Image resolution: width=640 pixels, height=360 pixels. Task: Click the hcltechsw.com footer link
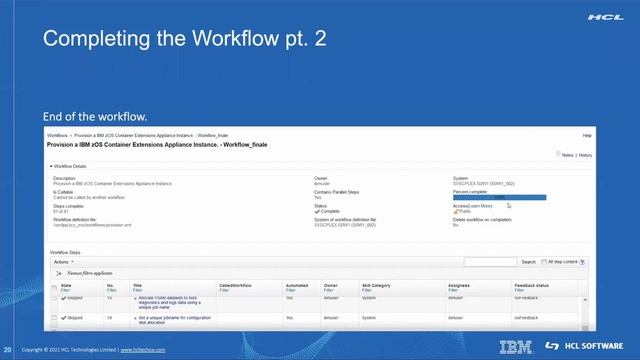pos(143,350)
